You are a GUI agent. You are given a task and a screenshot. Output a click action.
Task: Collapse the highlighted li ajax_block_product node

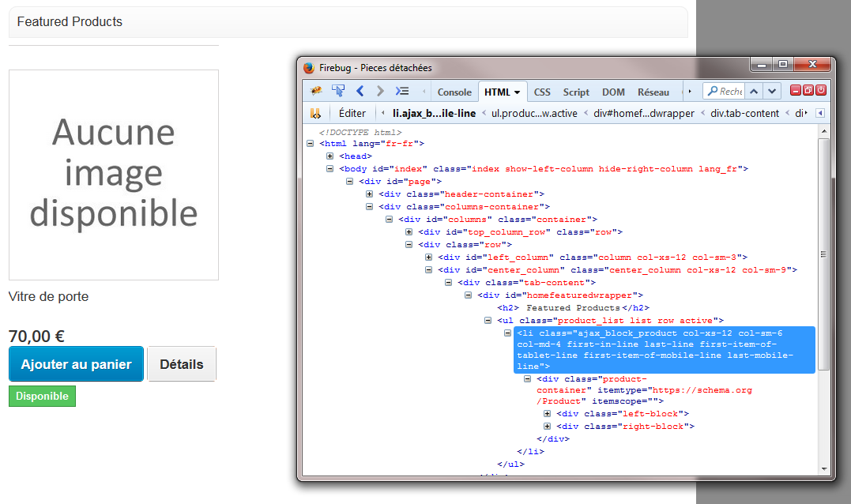(507, 333)
